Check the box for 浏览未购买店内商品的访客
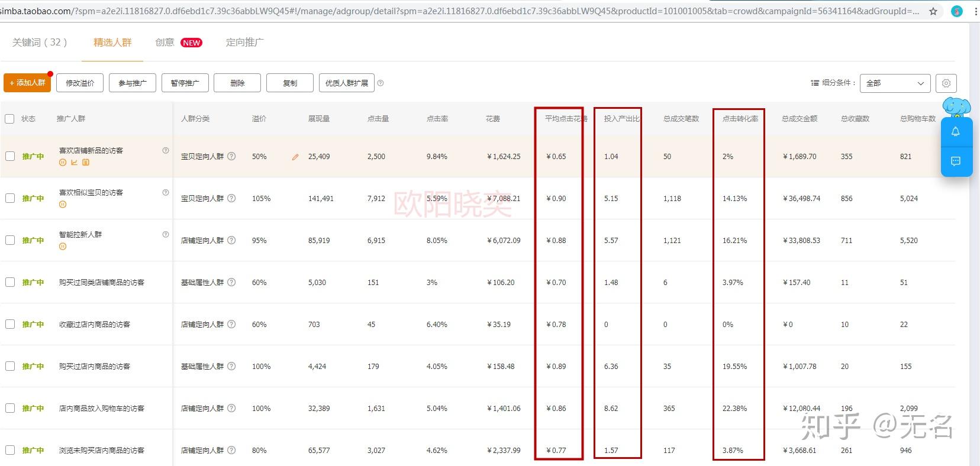 [9, 450]
